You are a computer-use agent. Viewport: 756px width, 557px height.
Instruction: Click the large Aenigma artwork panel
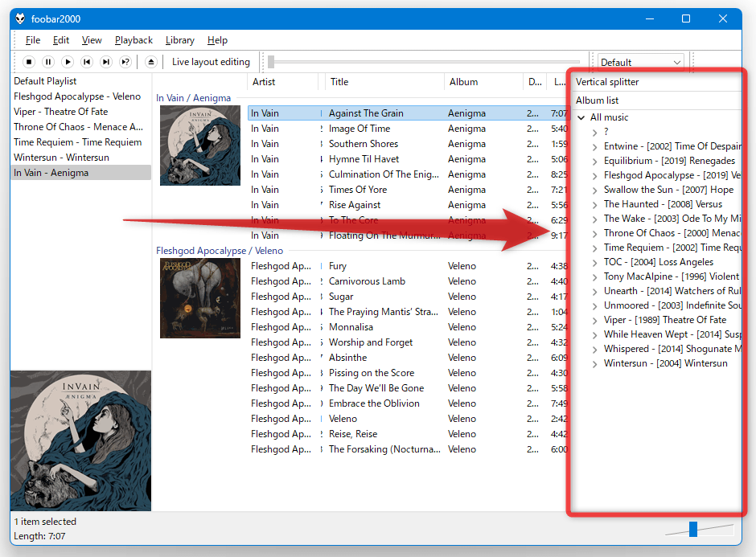pos(80,441)
